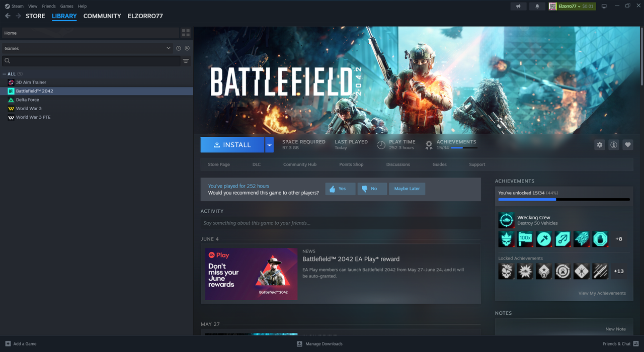
Task: Open Battlefield 2042 EA Play reward headline
Action: (351, 259)
